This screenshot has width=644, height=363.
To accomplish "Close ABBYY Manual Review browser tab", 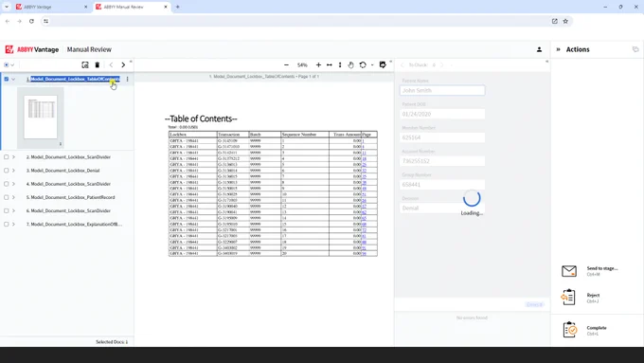I will point(166,7).
